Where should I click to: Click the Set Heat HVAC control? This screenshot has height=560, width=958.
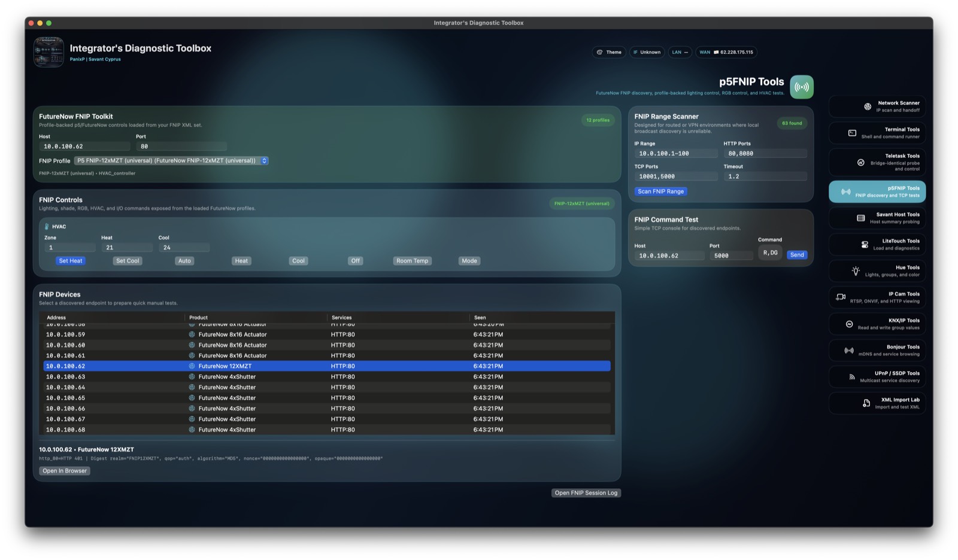click(70, 260)
